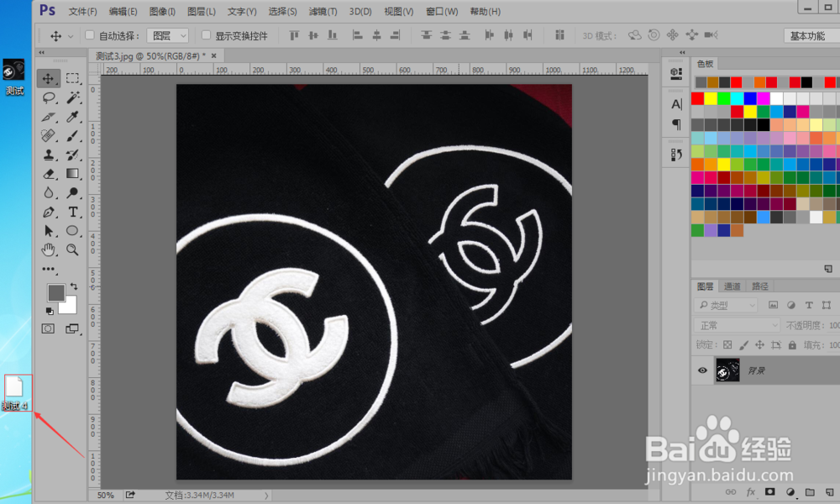This screenshot has height=504, width=840.
Task: Select the Horizontal Type tool
Action: click(72, 212)
